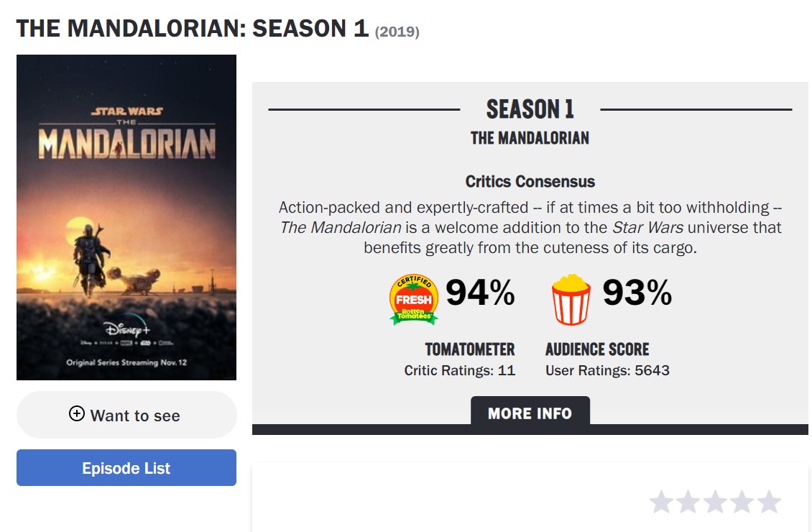View the Critic Ratings: 11 count
The height and width of the screenshot is (532, 812).
460,371
